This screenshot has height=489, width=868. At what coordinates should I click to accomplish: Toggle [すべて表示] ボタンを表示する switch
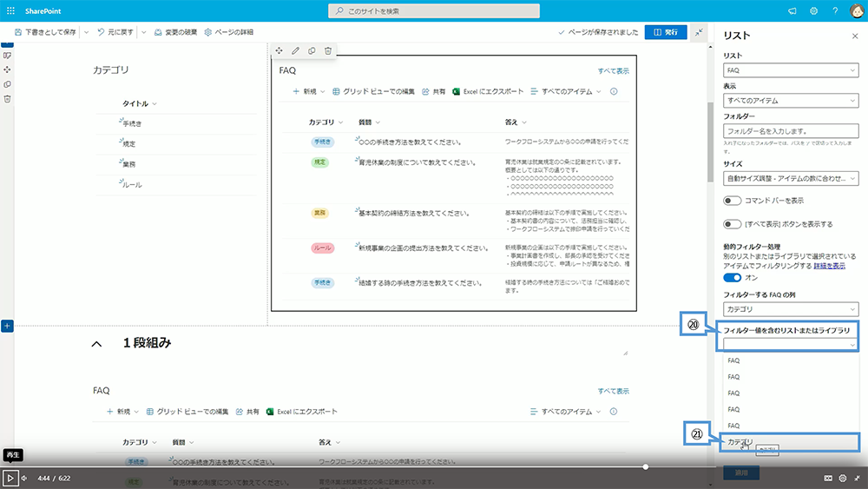[x=732, y=224]
